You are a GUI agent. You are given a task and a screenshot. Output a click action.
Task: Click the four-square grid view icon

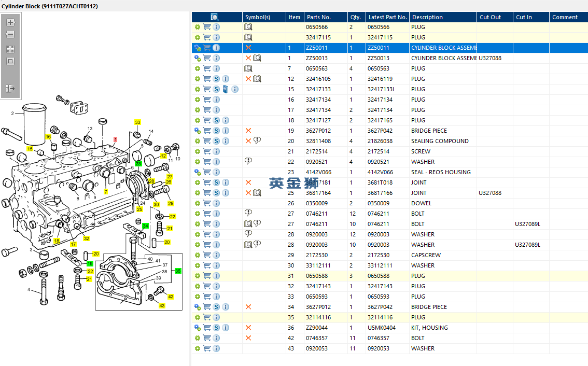click(x=10, y=49)
